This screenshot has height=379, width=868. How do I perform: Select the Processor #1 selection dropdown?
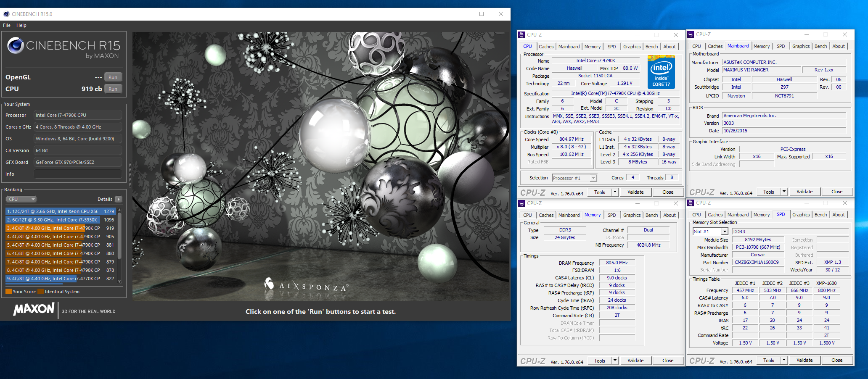574,178
